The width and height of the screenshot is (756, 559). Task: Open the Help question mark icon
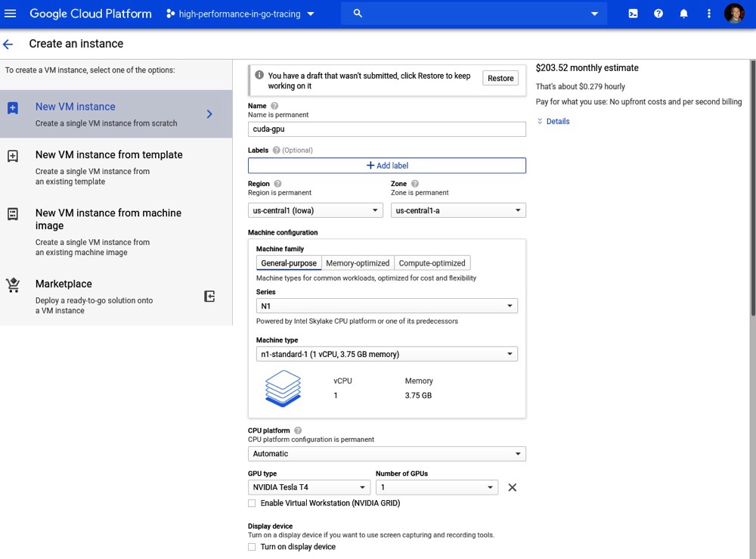[658, 14]
